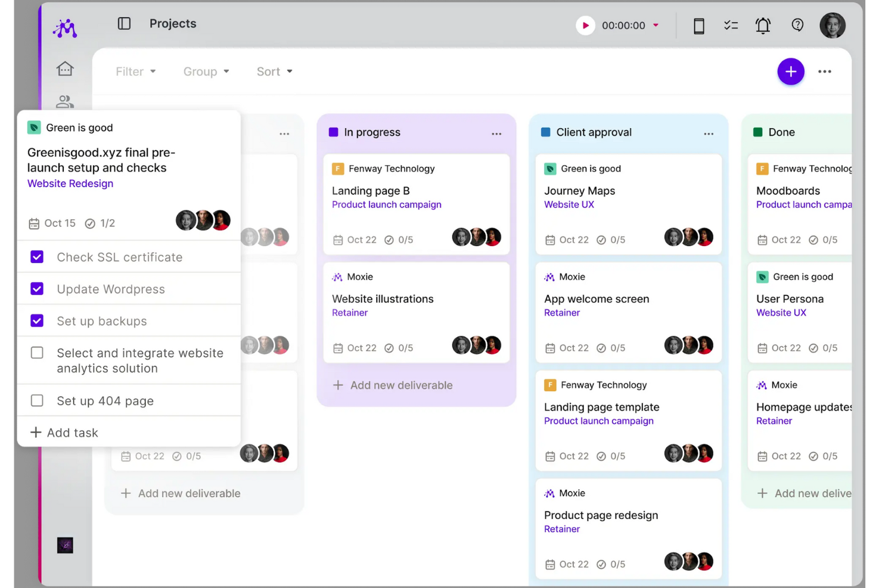Viewport: 882px width, 588px height.
Task: Uncheck Set up backups task
Action: (37, 321)
